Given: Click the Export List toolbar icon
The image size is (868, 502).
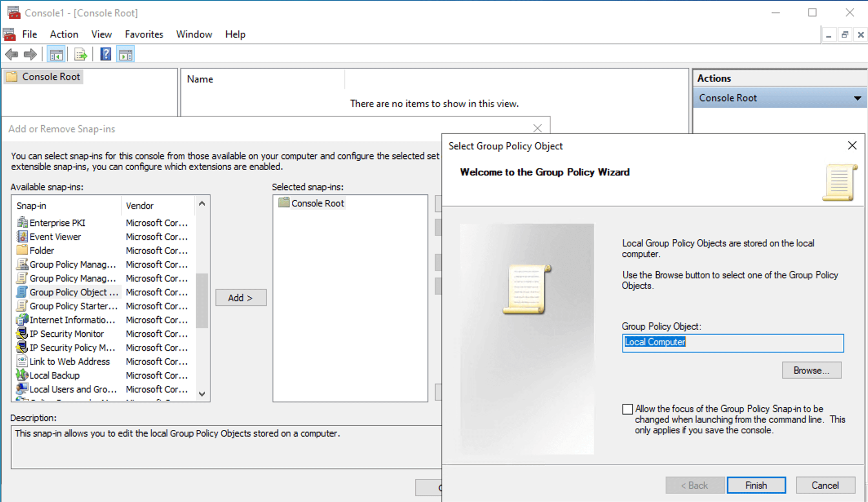Looking at the screenshot, I should 80,53.
